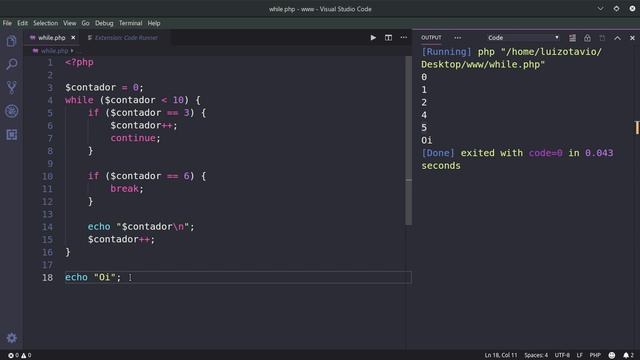
Task: Click the echo statement on line 14
Action: tap(141, 227)
